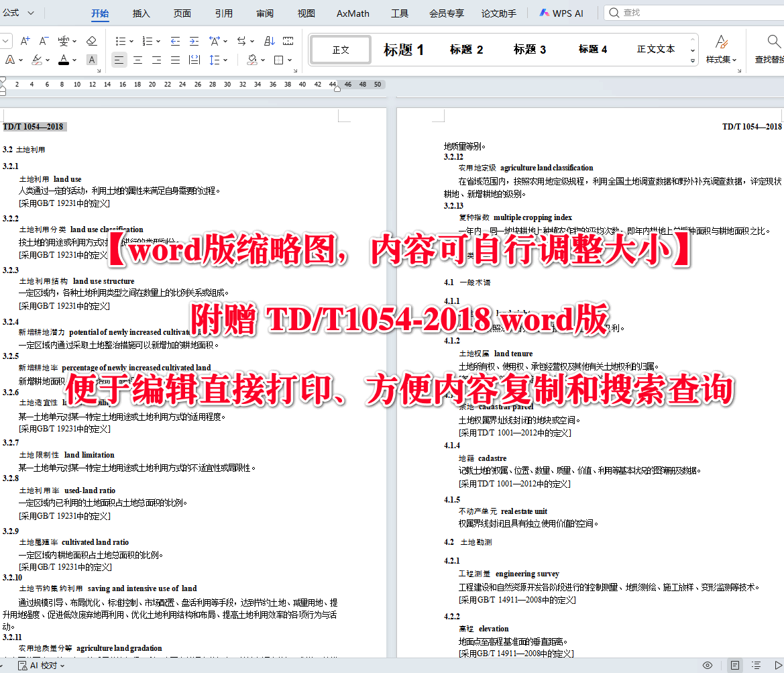Switch to the 插入 tab

[141, 13]
